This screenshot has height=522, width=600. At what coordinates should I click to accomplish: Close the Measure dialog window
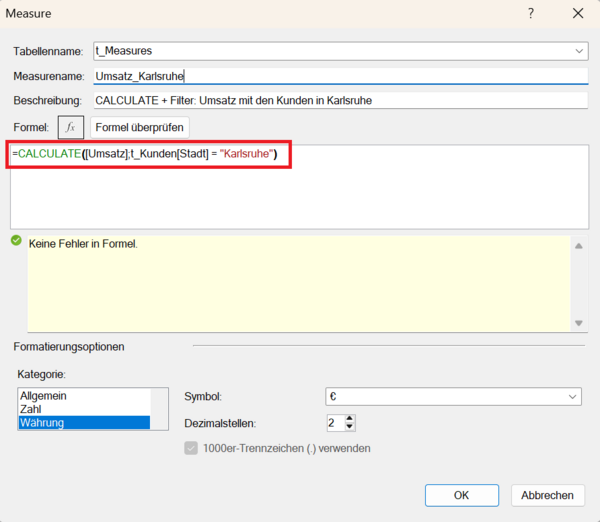tap(578, 14)
